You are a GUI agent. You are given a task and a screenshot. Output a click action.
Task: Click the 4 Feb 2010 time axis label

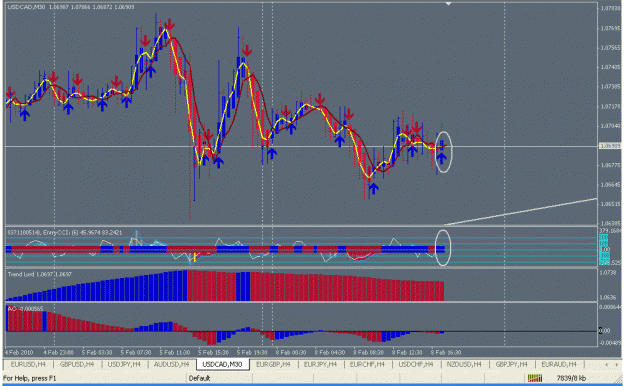point(19,353)
